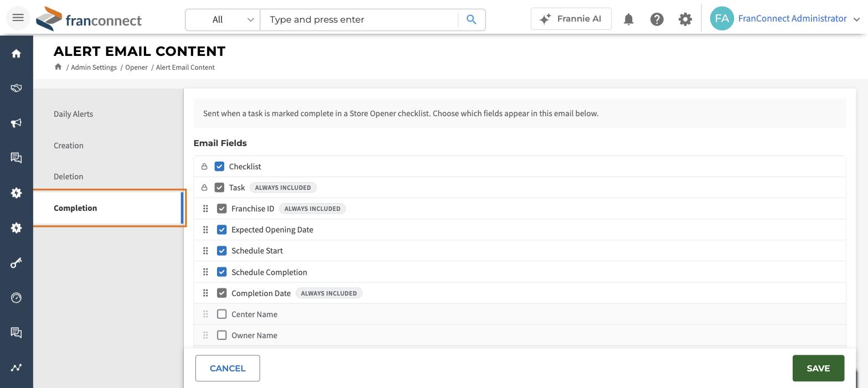
Task: Grab the drag handle for Expected Opening Date
Action: click(x=205, y=230)
